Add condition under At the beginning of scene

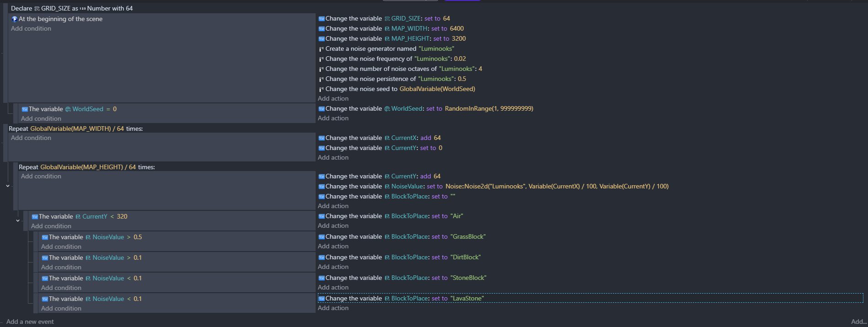(x=31, y=28)
